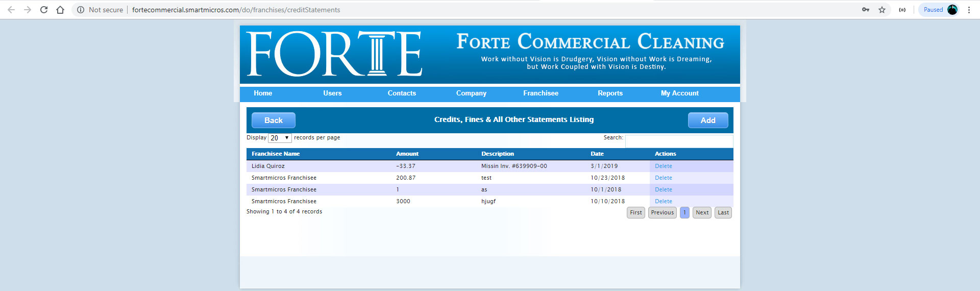Click Credits, Fines & All Other Statements title

coord(514,119)
